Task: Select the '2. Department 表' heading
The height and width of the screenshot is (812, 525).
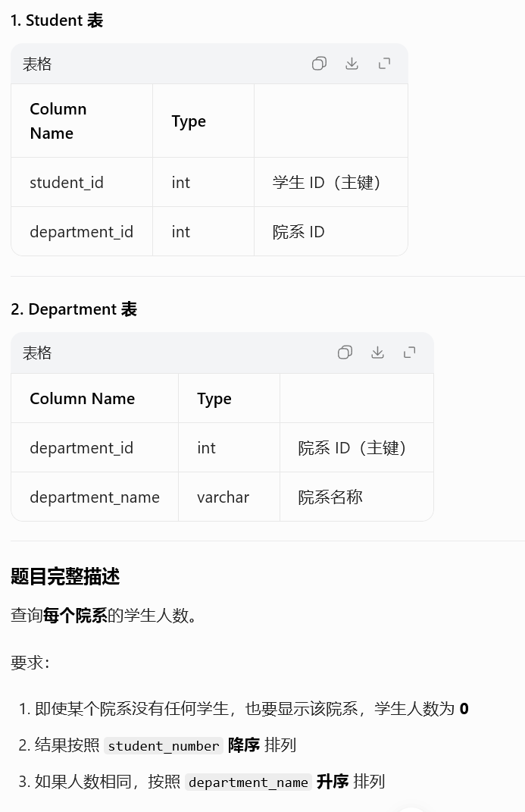Action: [74, 309]
